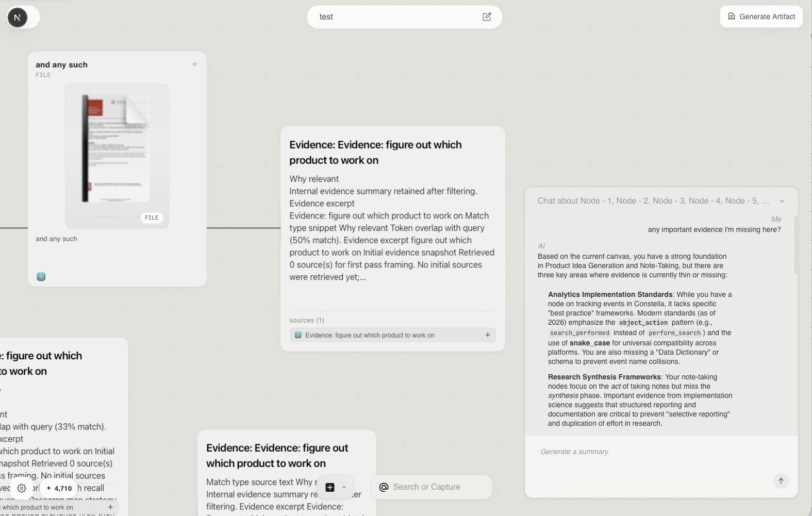Expand the sources (1) section
This screenshot has height=516, width=812.
307,320
